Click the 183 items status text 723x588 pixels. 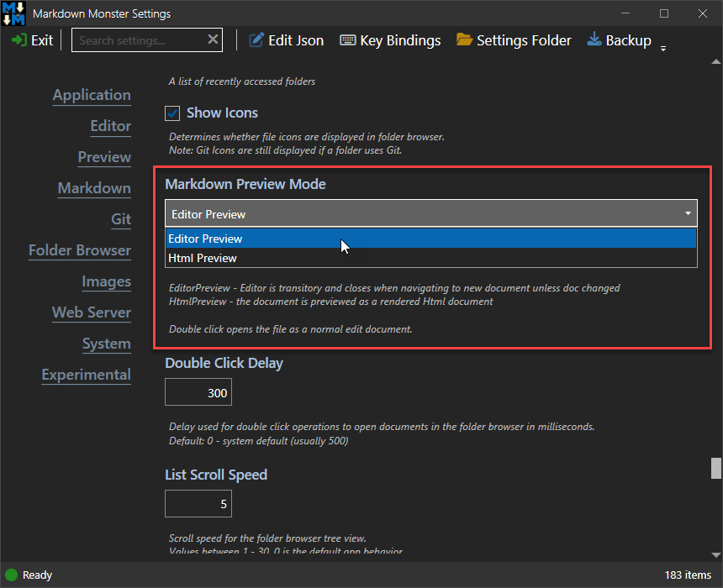click(x=688, y=575)
